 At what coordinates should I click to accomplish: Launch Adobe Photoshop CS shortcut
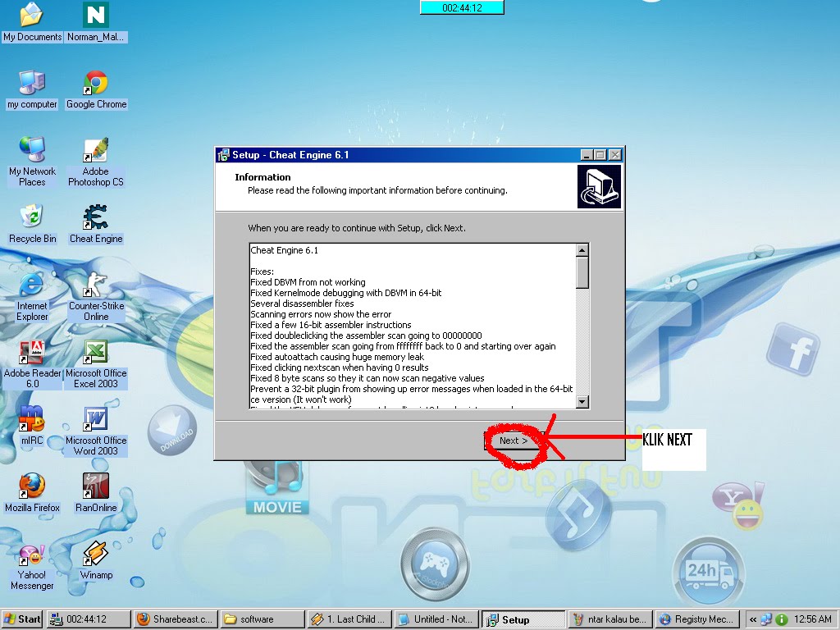[x=96, y=162]
